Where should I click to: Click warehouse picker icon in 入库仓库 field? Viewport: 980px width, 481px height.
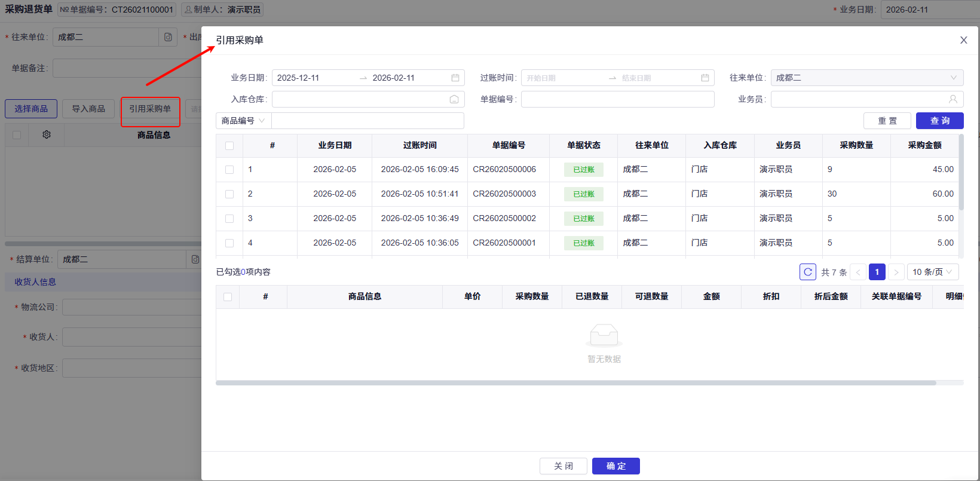click(x=454, y=99)
